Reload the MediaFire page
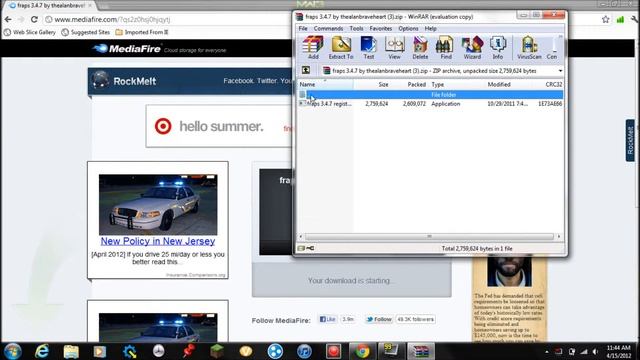This screenshot has width=640, height=360. tap(34, 19)
